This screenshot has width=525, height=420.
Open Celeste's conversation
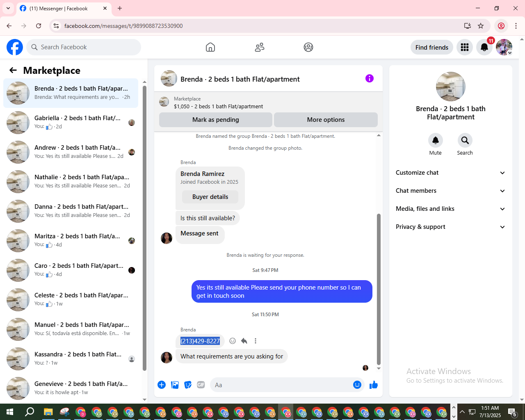click(x=71, y=300)
